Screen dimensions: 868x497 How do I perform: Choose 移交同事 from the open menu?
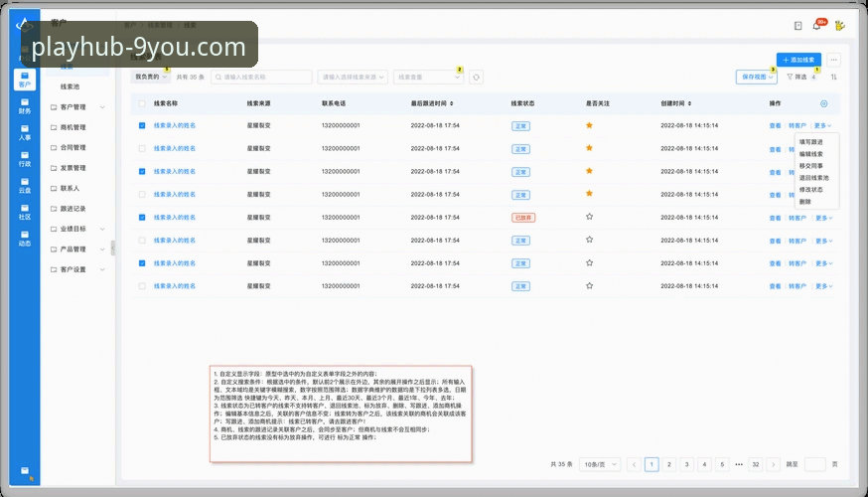tap(811, 166)
